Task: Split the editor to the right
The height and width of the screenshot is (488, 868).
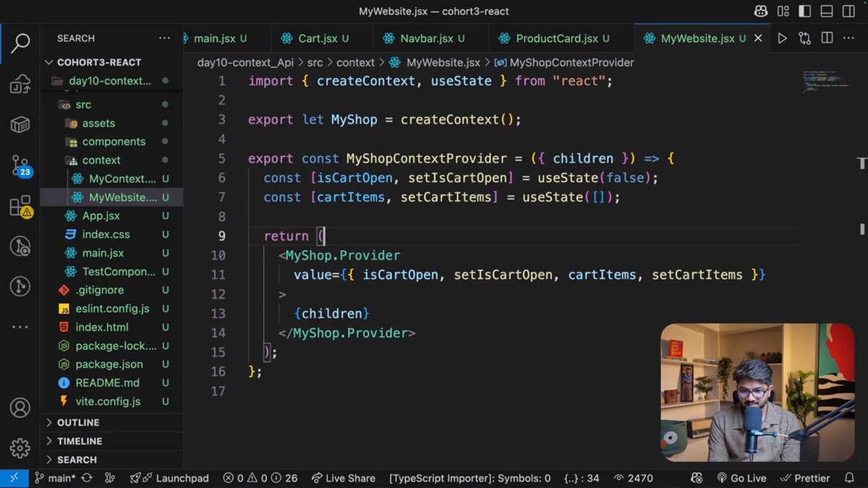Action: pyautogui.click(x=827, y=38)
